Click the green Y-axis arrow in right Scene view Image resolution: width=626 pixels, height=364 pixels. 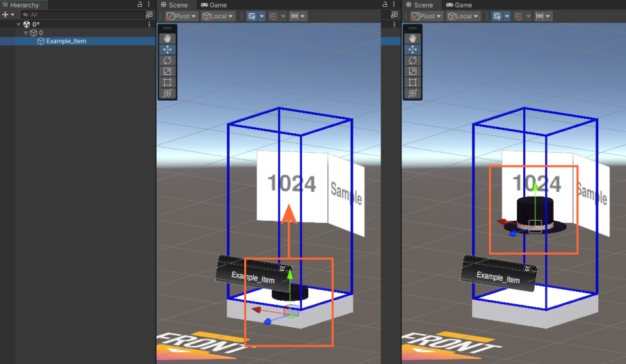[x=536, y=185]
